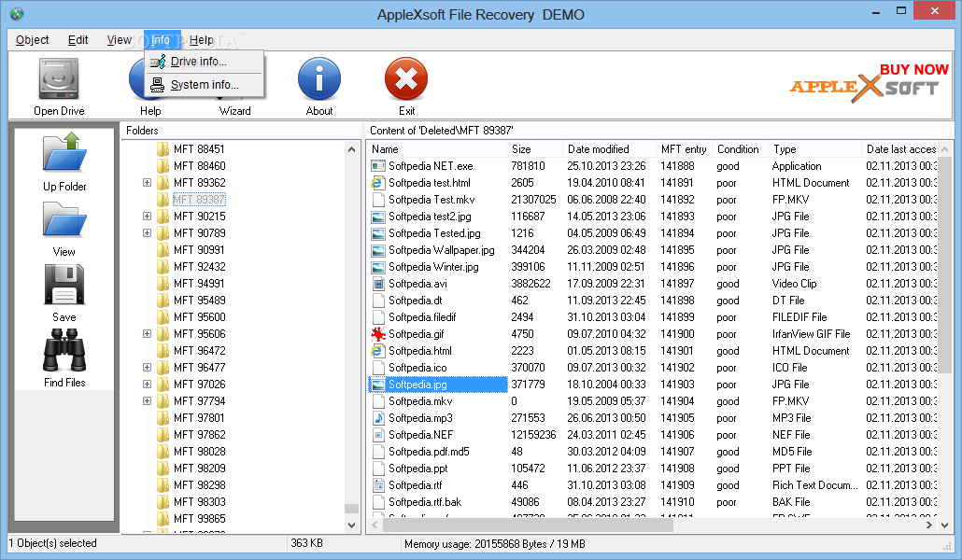Image resolution: width=962 pixels, height=560 pixels.
Task: Open the About info icon
Action: point(319,78)
